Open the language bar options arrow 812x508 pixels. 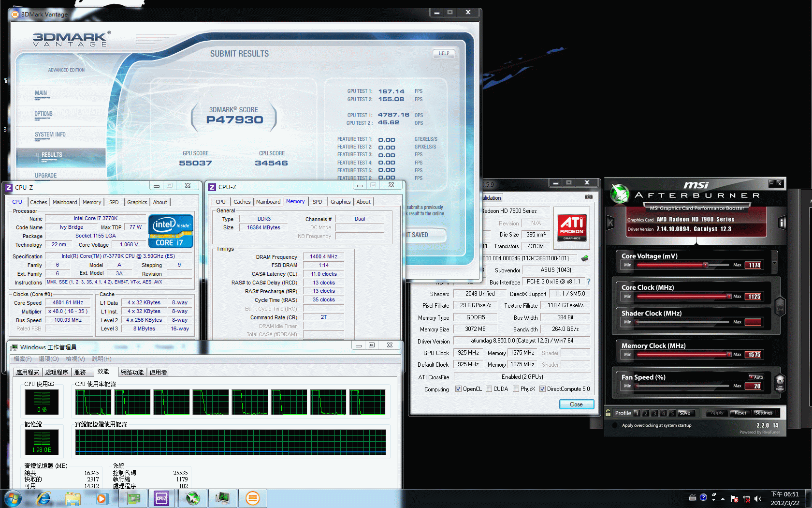coord(713,499)
